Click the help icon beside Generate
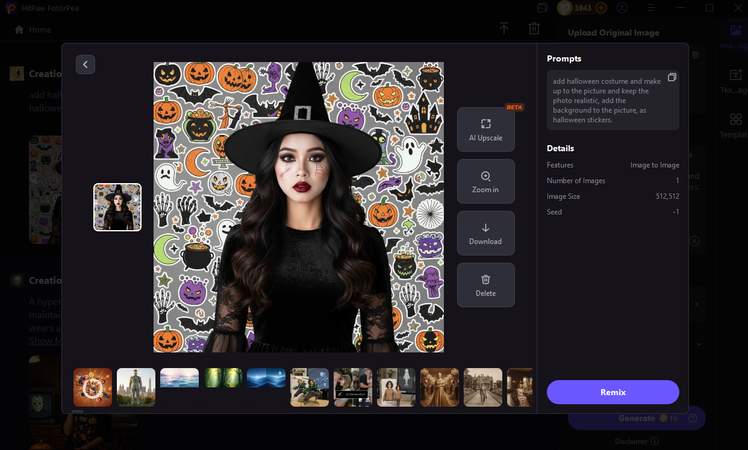748x450 pixels. (x=693, y=418)
